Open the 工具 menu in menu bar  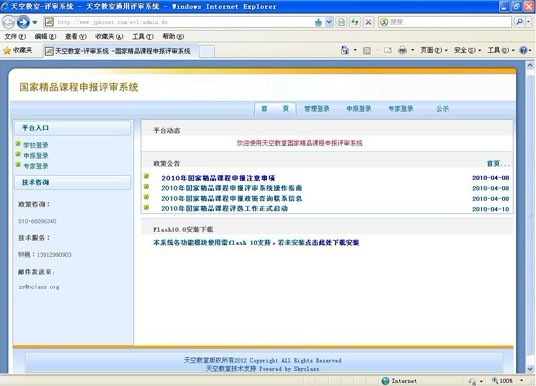click(143, 36)
